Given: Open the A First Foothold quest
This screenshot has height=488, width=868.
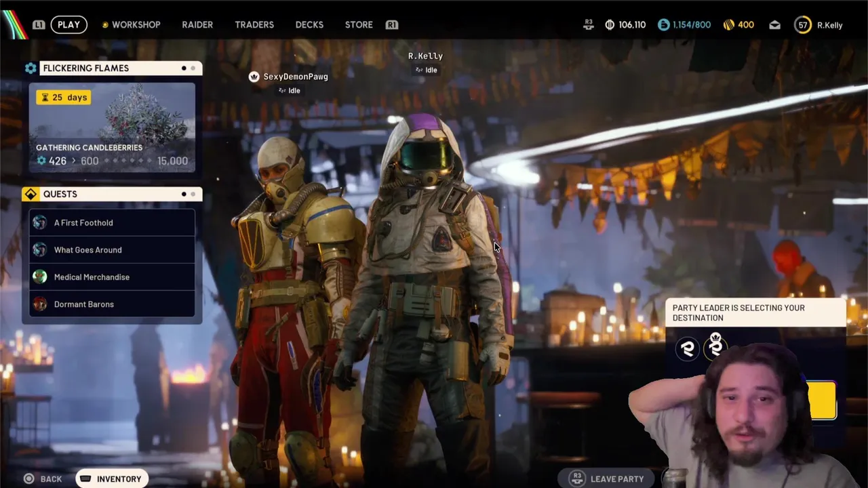Looking at the screenshot, I should pos(112,222).
